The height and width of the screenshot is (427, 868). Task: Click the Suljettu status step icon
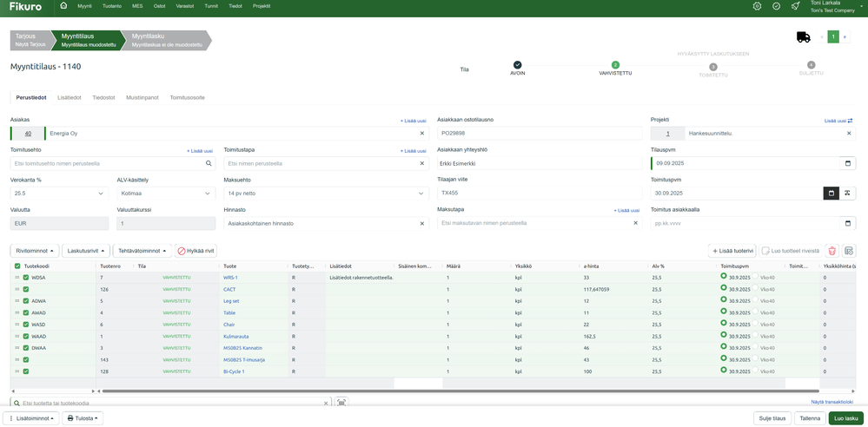pos(811,65)
